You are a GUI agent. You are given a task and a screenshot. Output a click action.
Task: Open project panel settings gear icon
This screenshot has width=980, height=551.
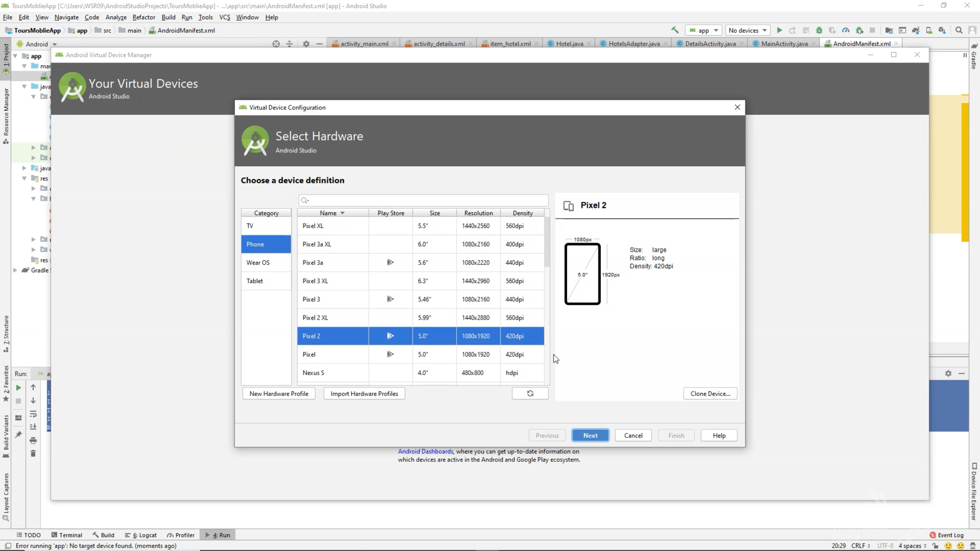306,44
